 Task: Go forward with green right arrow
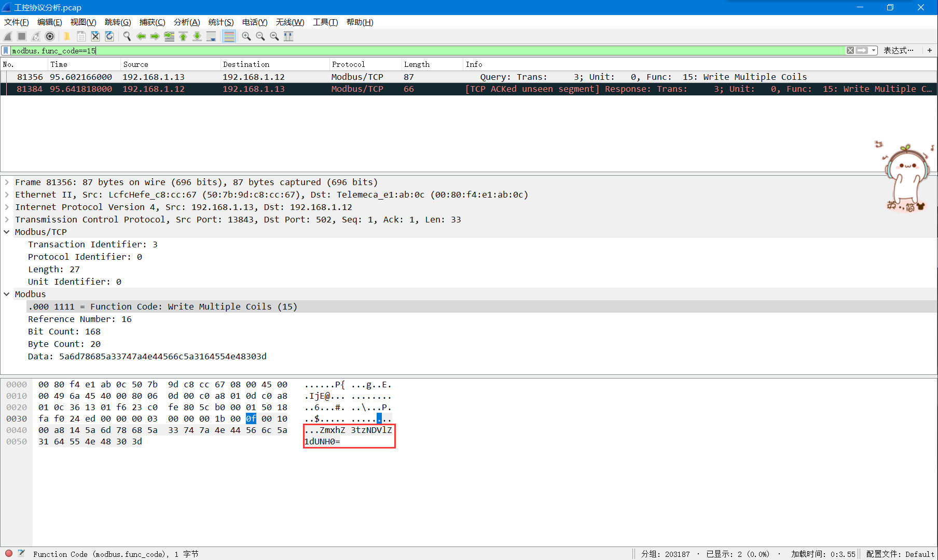pos(155,36)
